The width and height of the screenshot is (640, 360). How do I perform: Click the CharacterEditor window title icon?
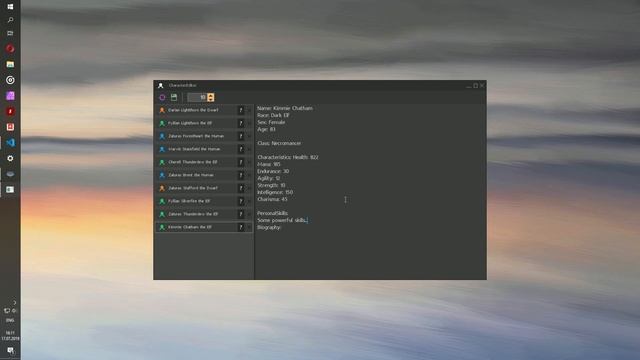(161, 85)
